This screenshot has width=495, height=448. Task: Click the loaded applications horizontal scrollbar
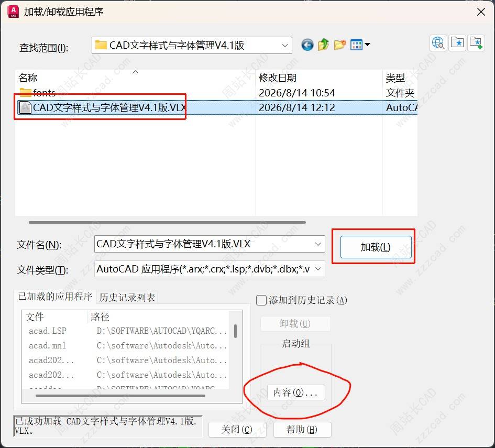click(x=120, y=396)
